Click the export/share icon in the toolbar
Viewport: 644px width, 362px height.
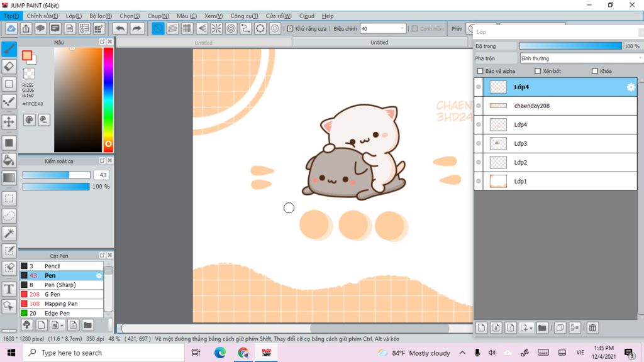26,28
